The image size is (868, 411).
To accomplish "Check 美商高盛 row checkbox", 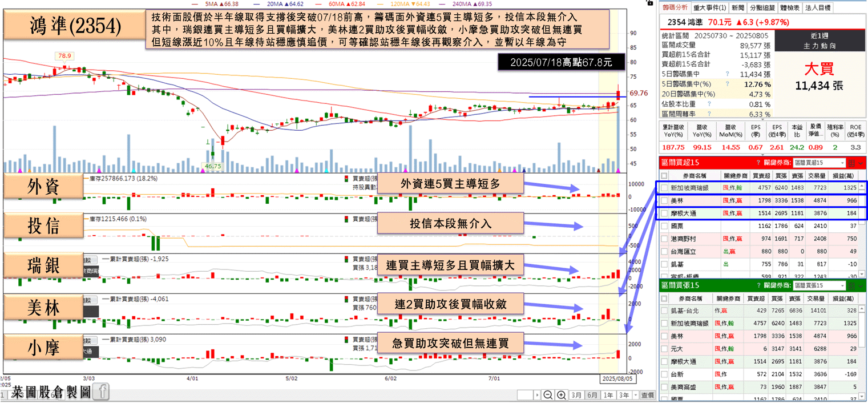I will tap(664, 387).
